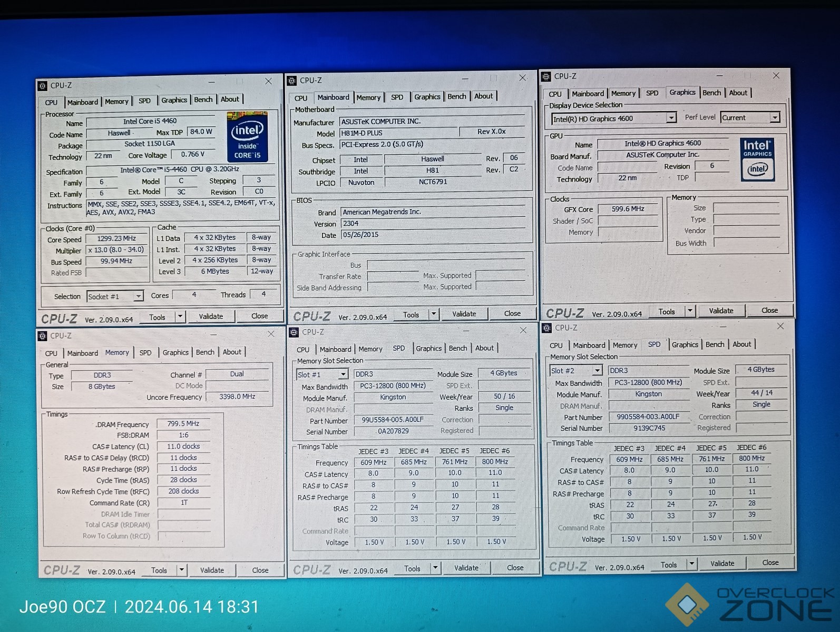
Task: Switch to Bench tab in Processor window
Action: (203, 100)
